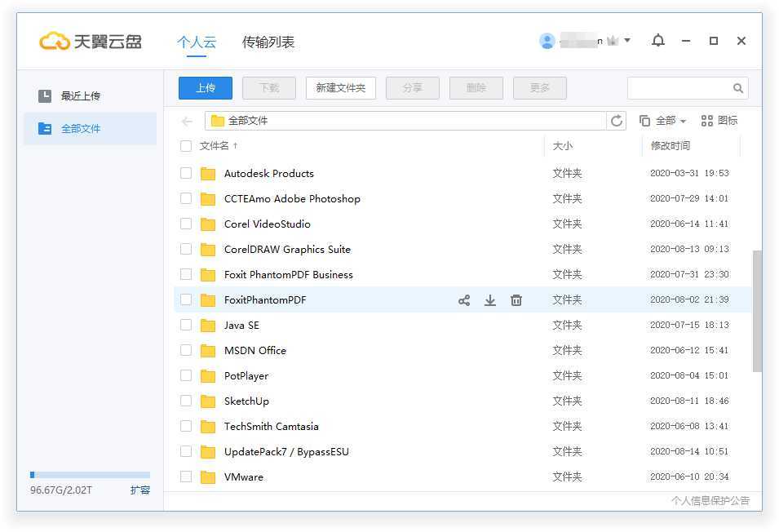
Task: Open notifications via the bell icon
Action: click(x=658, y=41)
